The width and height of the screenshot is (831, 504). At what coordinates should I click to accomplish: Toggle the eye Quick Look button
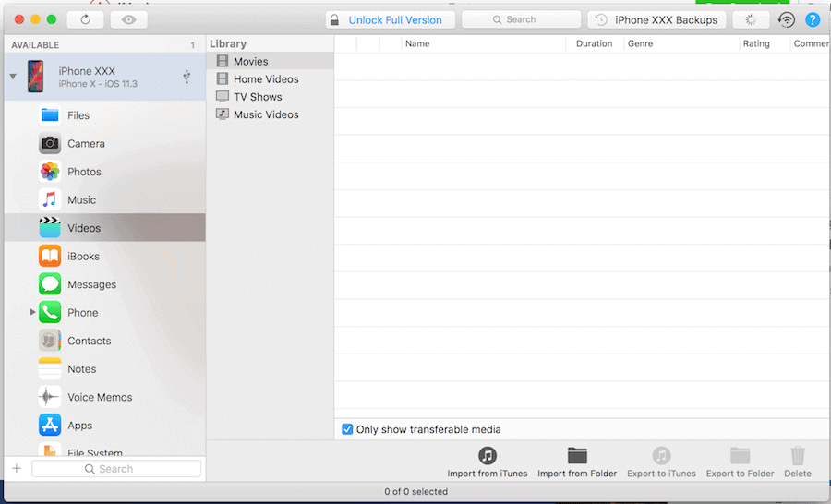(128, 19)
